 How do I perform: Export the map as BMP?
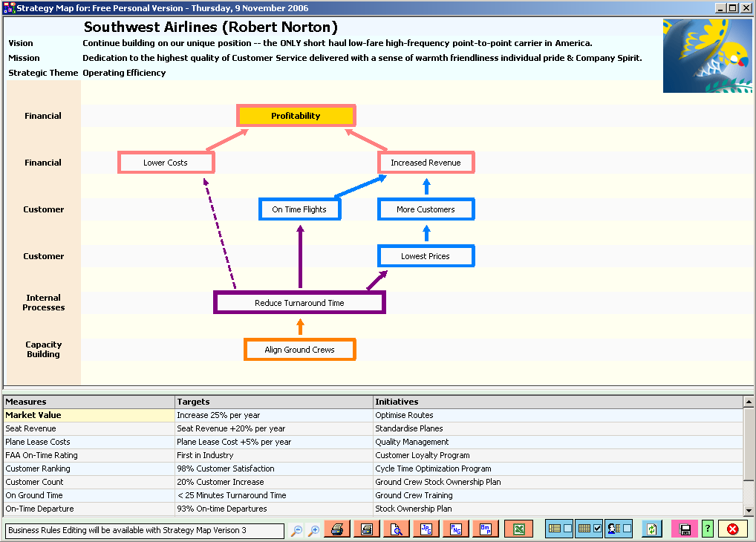(x=486, y=529)
